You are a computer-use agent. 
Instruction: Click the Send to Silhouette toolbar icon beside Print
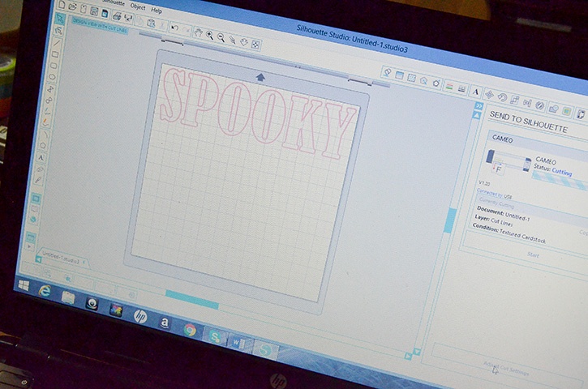[128, 18]
